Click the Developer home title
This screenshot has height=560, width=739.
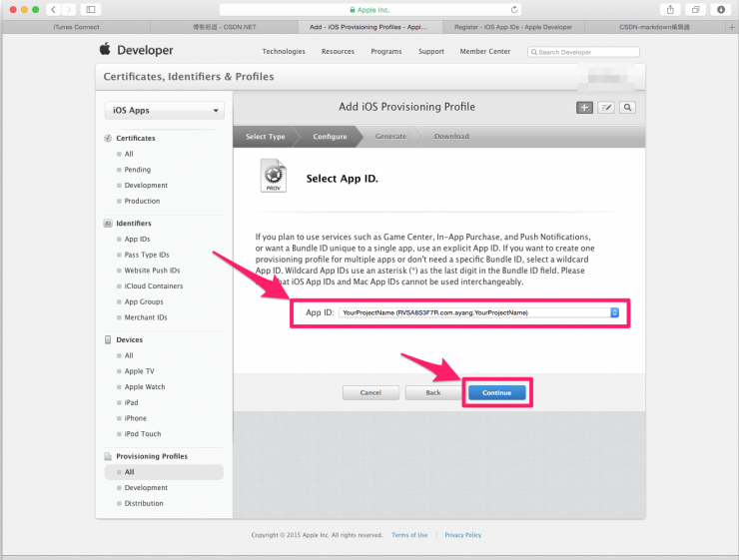145,50
